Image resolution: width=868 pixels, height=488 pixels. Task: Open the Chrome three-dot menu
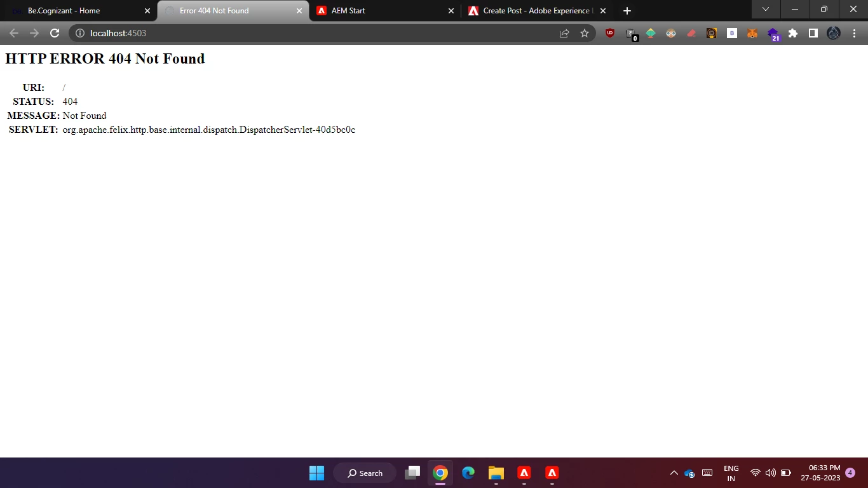pos(854,33)
